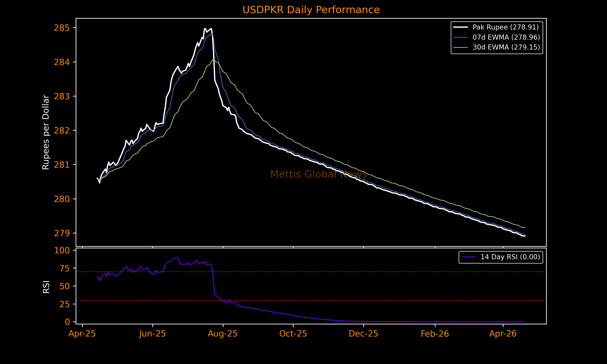Click the Feb-26 x-axis label
This screenshot has height=364, width=607.
435,334
